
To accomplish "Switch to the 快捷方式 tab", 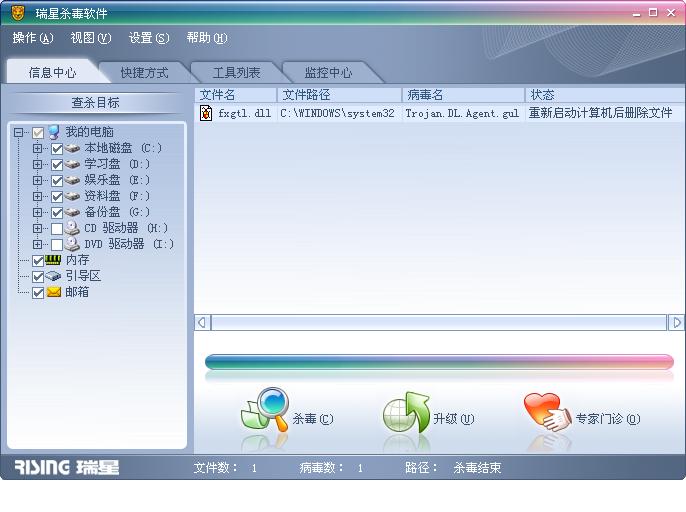I will click(x=144, y=72).
